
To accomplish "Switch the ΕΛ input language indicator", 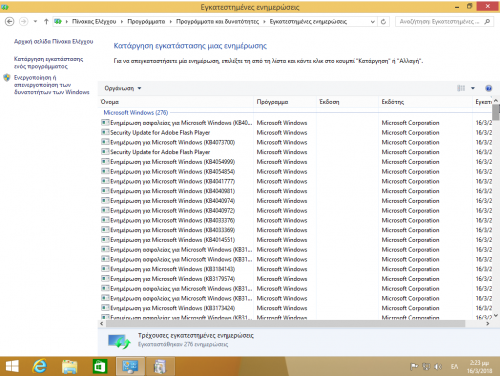I will tap(454, 367).
